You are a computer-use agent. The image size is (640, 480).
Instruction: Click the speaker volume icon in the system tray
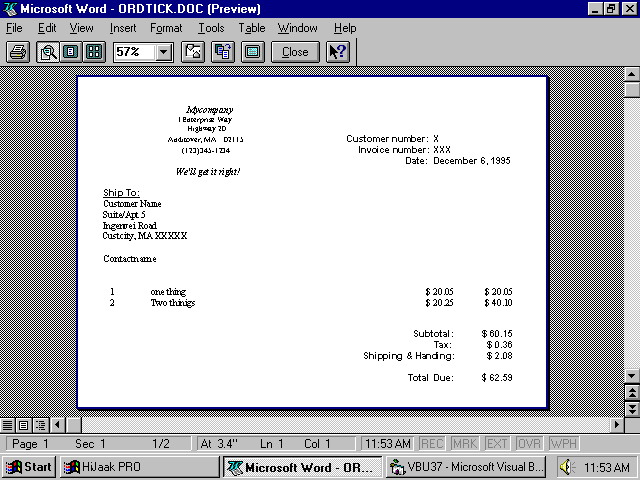(x=566, y=467)
